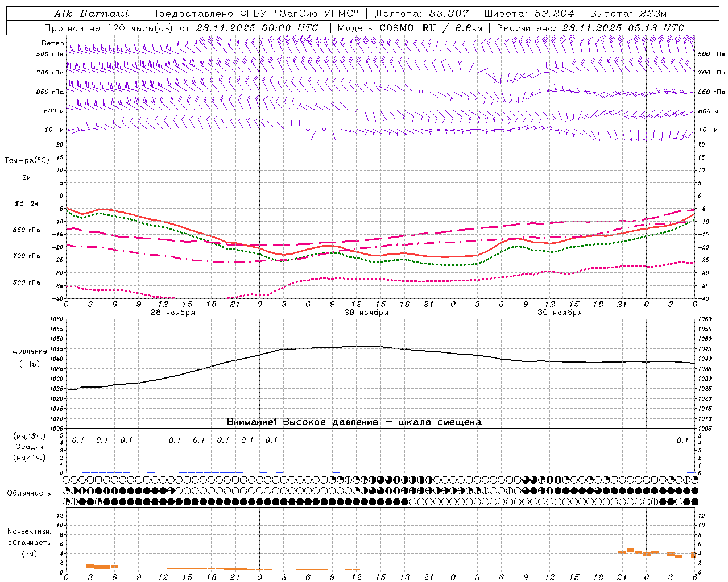Click the 'Долгота: 83.307' header value
728x582 pixels.
pyautogui.click(x=422, y=14)
